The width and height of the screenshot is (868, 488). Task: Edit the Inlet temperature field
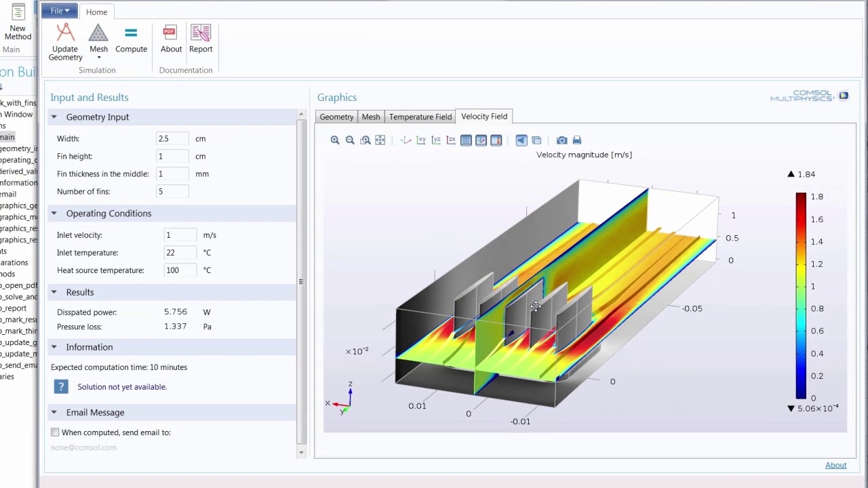(x=180, y=252)
